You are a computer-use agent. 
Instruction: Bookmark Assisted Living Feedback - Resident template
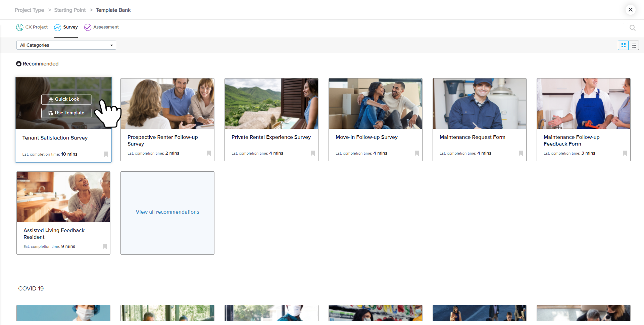[x=104, y=247]
